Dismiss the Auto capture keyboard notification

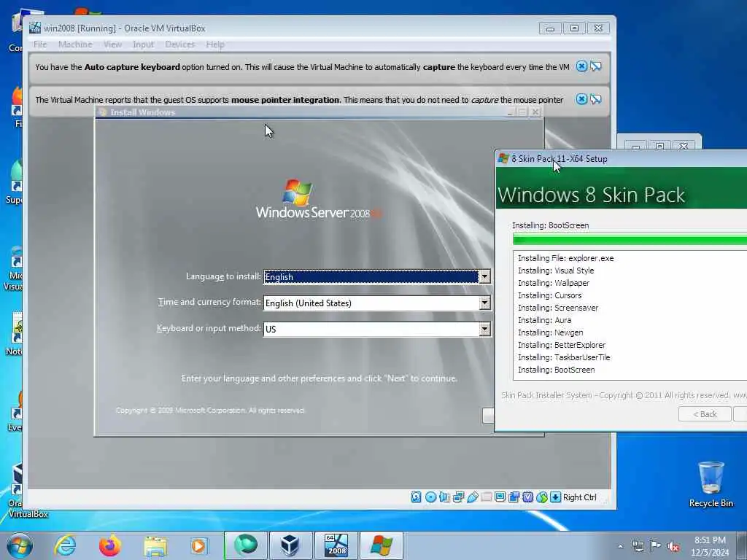581,66
